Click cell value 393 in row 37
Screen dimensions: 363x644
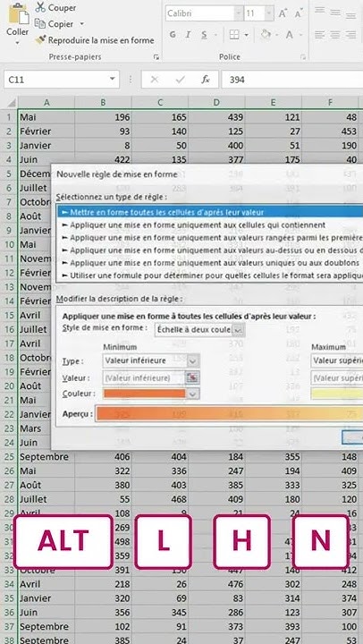point(273,626)
